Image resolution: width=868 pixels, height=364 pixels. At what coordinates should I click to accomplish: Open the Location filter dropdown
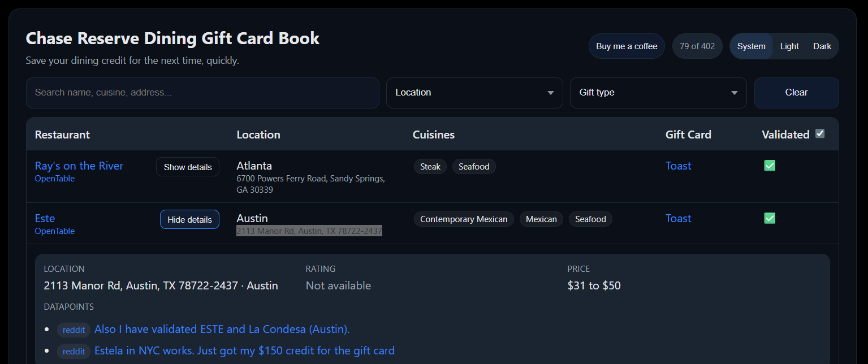pos(474,93)
